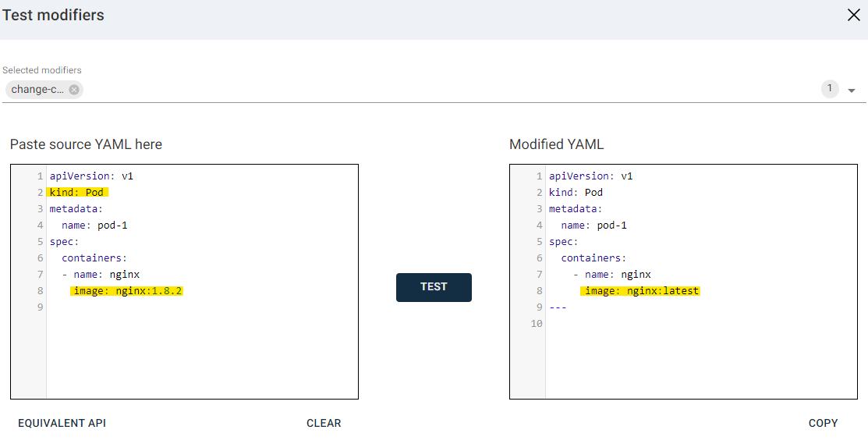The image size is (868, 444).
Task: Click 'name: pod-1' in Modified YAML editor
Action: (x=593, y=225)
